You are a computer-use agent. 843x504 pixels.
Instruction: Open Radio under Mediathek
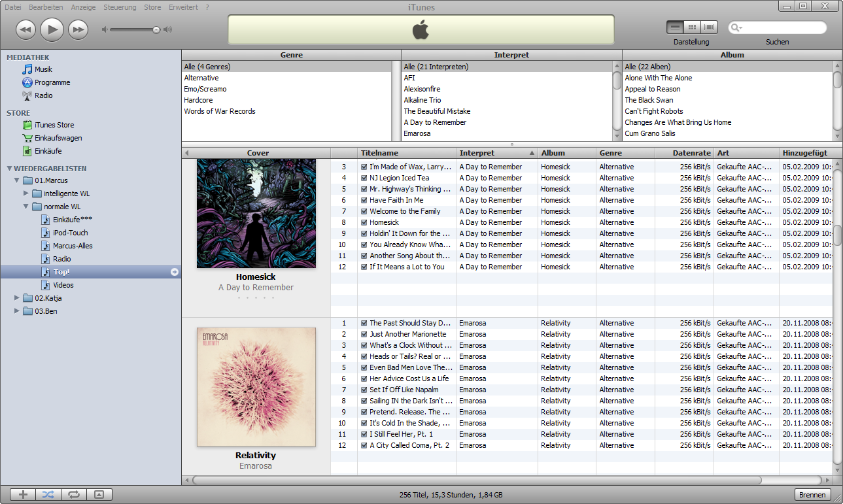[43, 95]
